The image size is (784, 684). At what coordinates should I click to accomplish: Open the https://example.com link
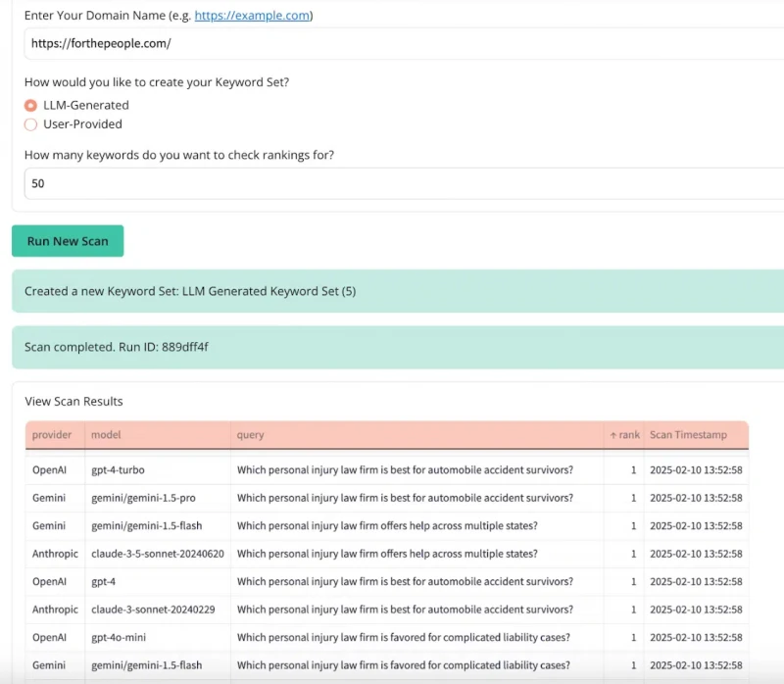(x=252, y=16)
